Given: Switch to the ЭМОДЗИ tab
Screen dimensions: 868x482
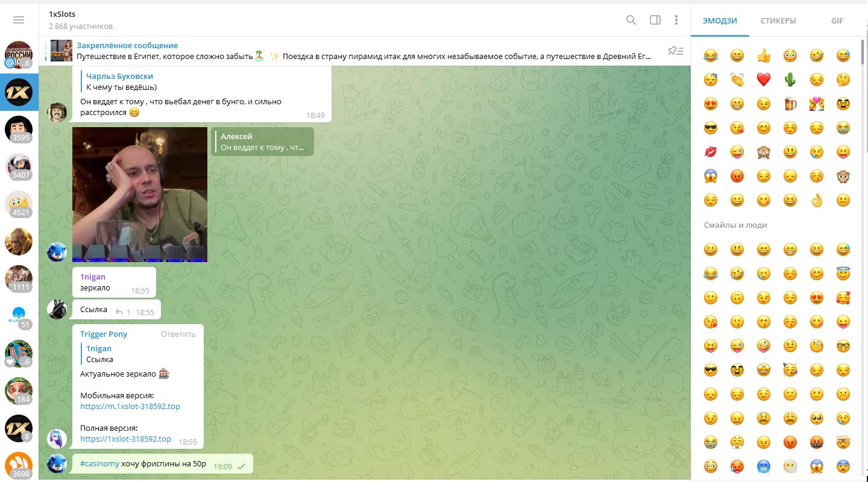Looking at the screenshot, I should [x=720, y=20].
